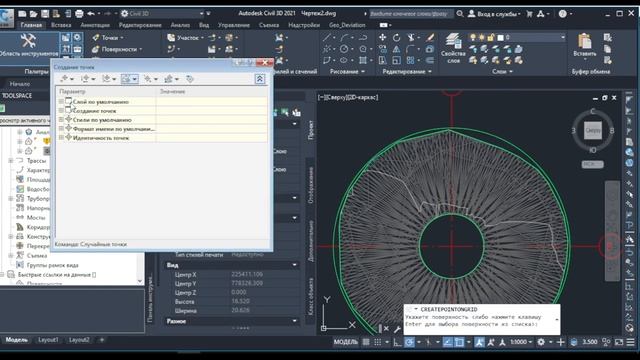Toggle 2D object snap in status bar
This screenshot has height=360, width=640.
(x=459, y=342)
